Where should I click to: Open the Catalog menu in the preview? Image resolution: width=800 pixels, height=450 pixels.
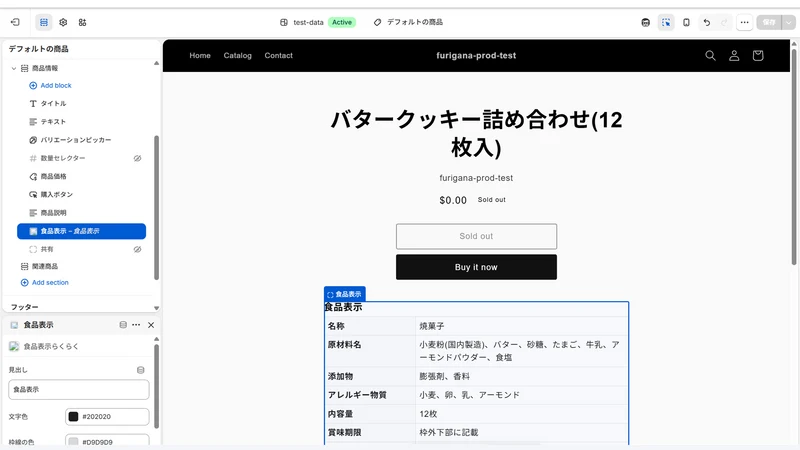point(238,56)
